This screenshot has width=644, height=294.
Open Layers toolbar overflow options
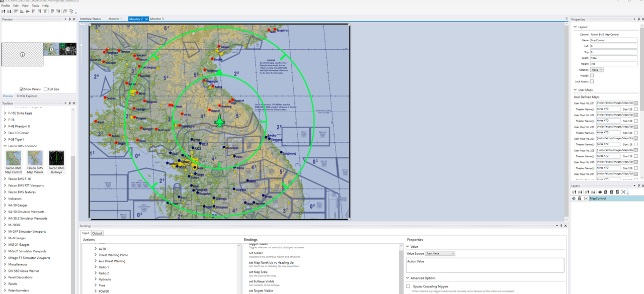628,193
